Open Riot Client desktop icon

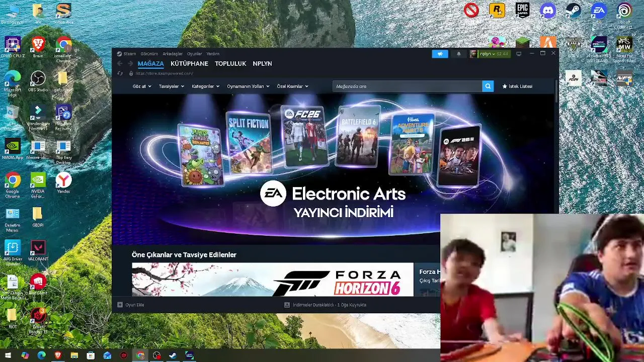[x=38, y=284]
